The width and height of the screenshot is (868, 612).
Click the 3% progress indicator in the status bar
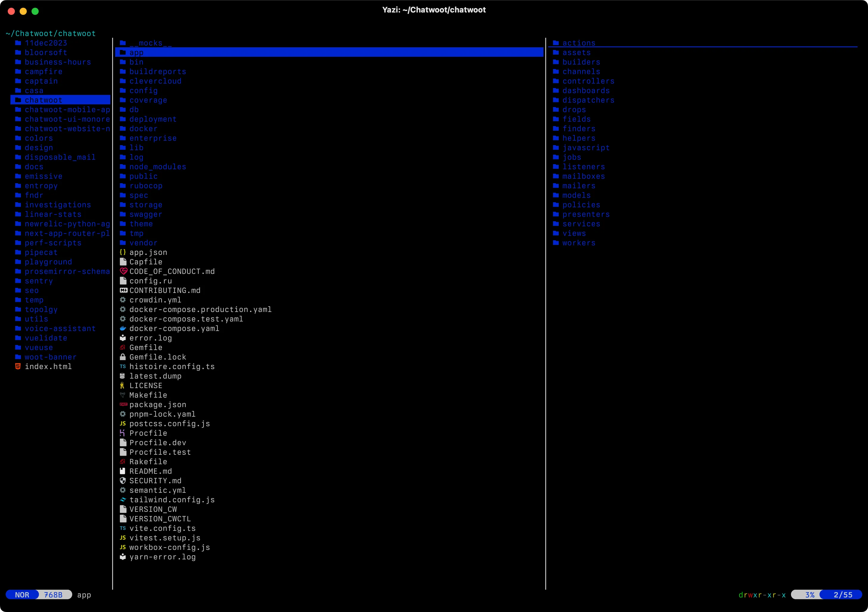coord(809,595)
